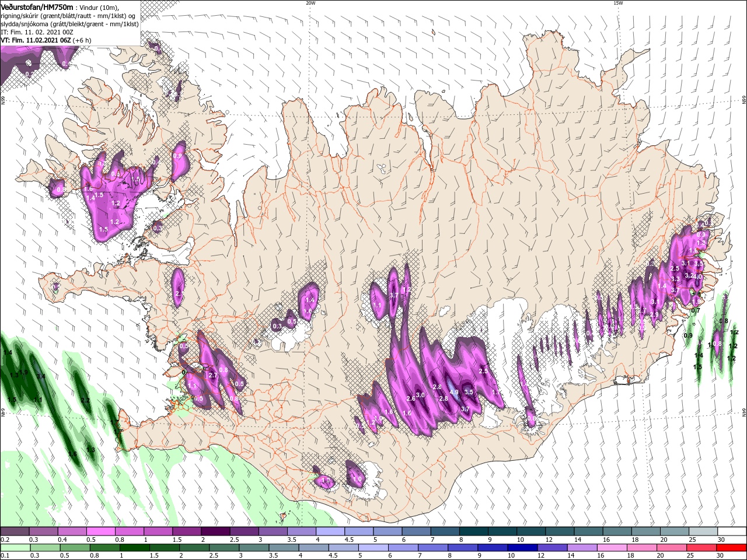Select rain legend swatch between 1 and 1.5

click(134, 548)
